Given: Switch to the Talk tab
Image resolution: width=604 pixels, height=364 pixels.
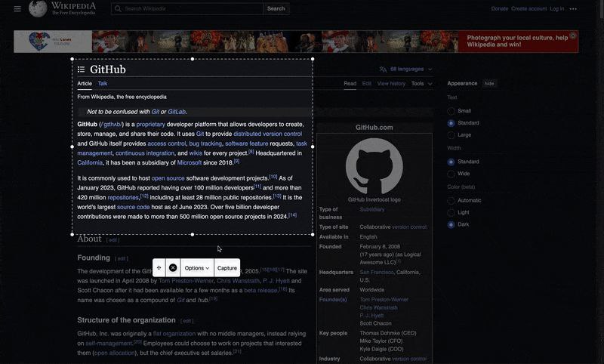Looking at the screenshot, I should pos(103,84).
